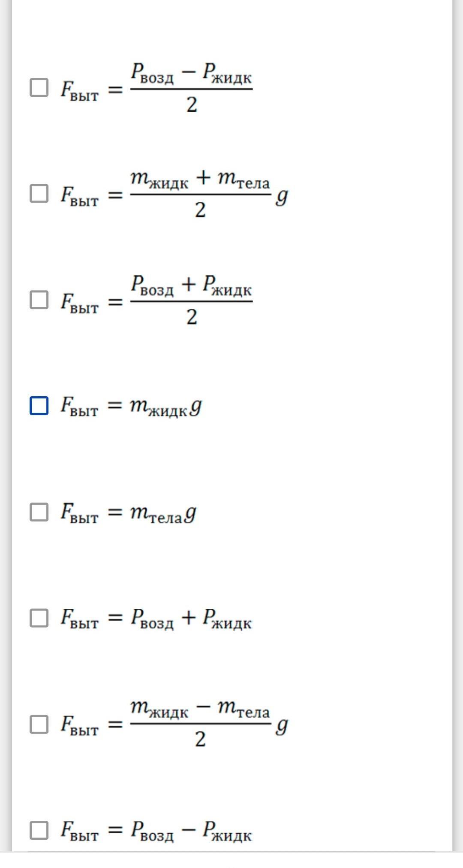Screen dimensions: 463x868
Task: Enable checkbox for Fвыт = Pвозд + Pжидк (no fraction)
Action: pos(39,618)
